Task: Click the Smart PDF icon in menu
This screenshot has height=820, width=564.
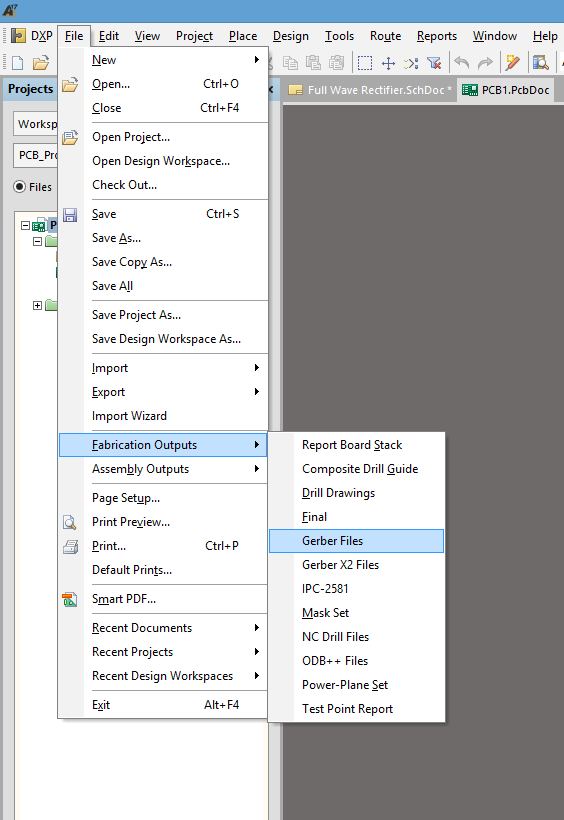Action: click(70, 599)
